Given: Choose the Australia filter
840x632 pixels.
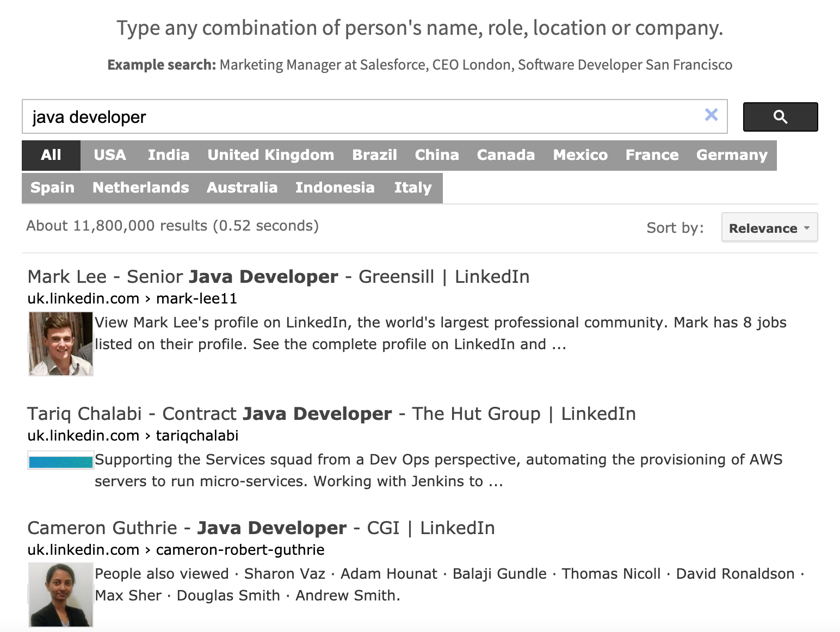Looking at the screenshot, I should click(242, 188).
